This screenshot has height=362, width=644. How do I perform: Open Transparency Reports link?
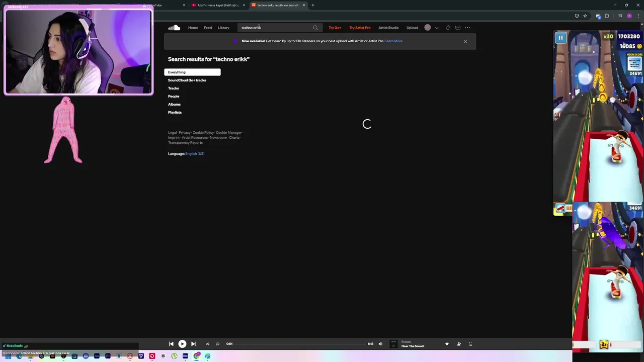(185, 143)
